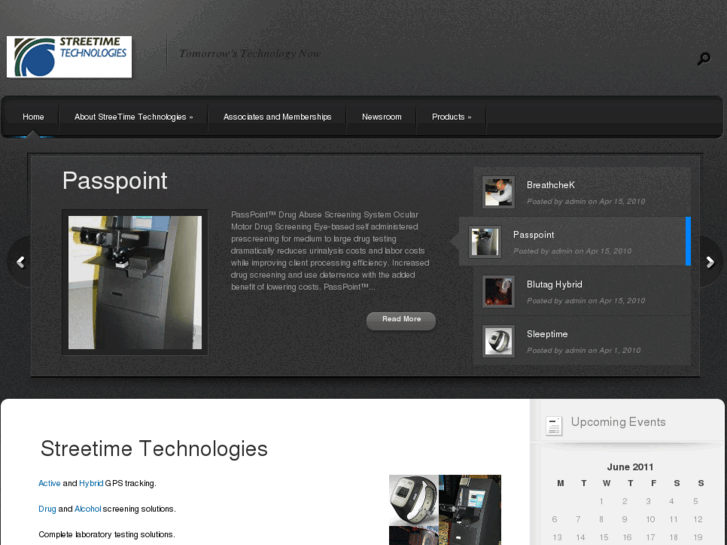Advance slider with right arrow
The image size is (727, 545).
pyautogui.click(x=710, y=262)
